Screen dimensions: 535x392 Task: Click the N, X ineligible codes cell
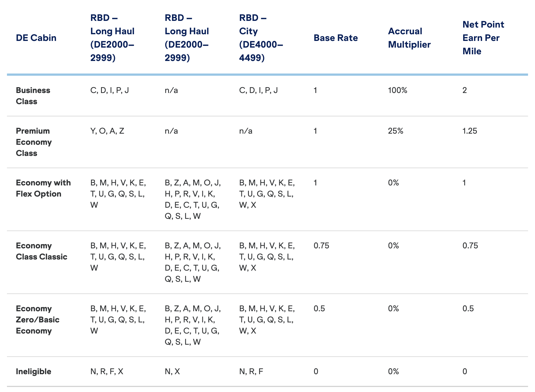(172, 371)
